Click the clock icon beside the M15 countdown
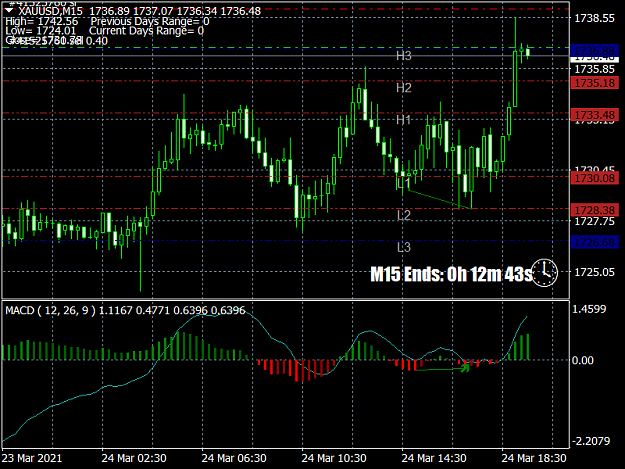The image size is (625, 469). point(544,273)
